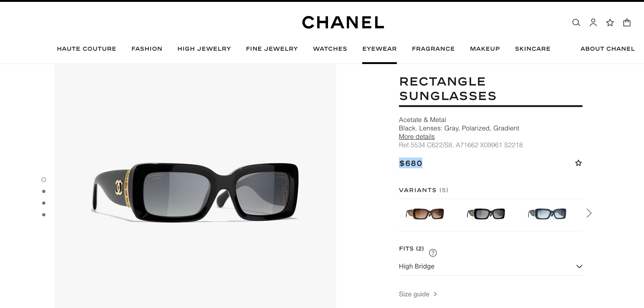The height and width of the screenshot is (308, 644).
Task: Choose the brown sunglasses variant
Action: (x=425, y=214)
